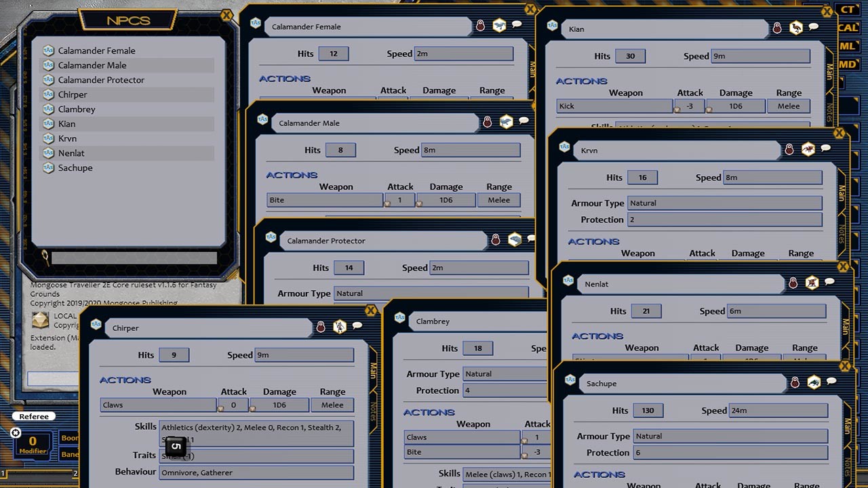Image resolution: width=868 pixels, height=488 pixels.
Task: Collapse the Actions section on Krvn's sheet
Action: [x=593, y=241]
